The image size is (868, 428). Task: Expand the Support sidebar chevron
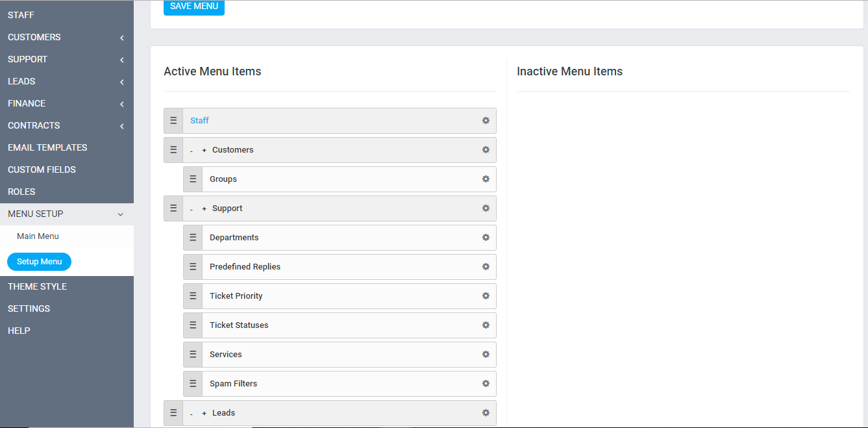[121, 60]
